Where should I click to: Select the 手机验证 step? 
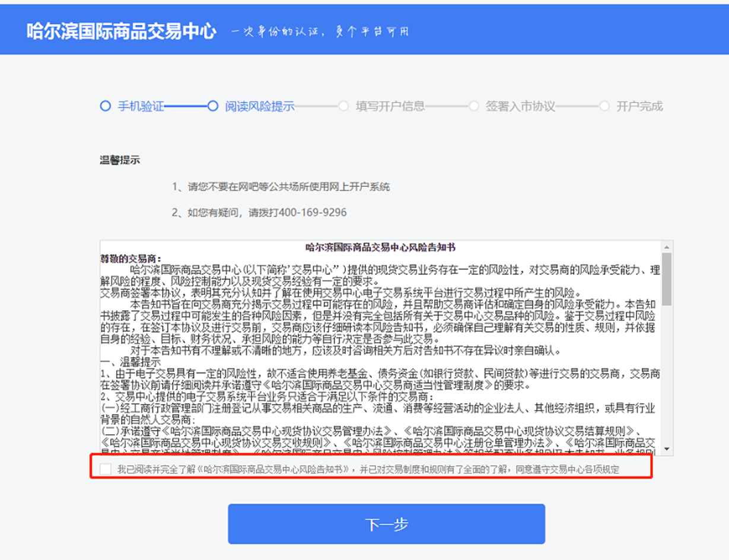pos(141,106)
